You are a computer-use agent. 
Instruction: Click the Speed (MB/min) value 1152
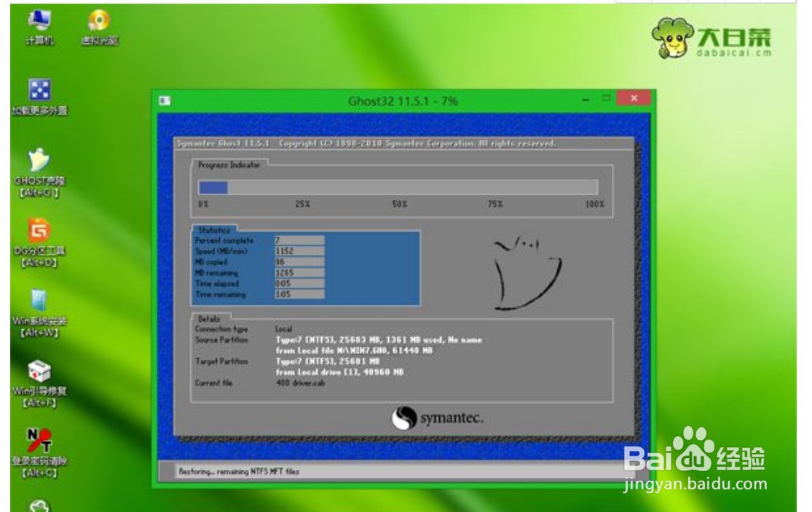point(299,251)
